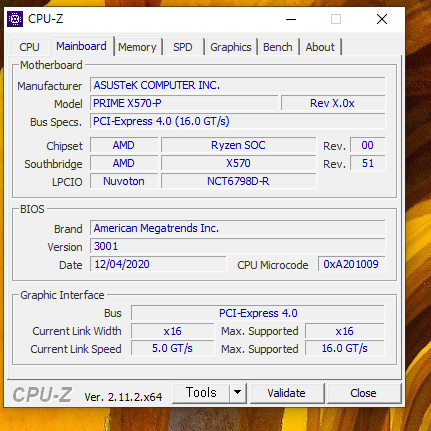Click Max. Supported speed 16.0 GT/s value
The width and height of the screenshot is (431, 431).
click(345, 349)
